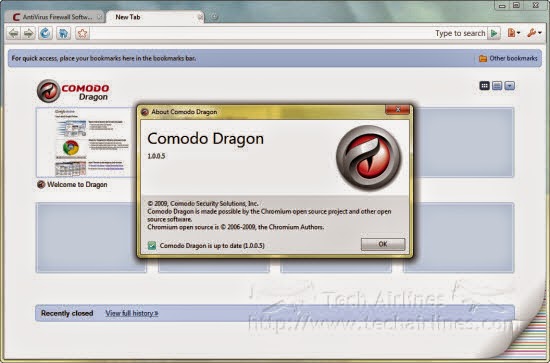
Task: Close the New Tab tab
Action: 200,17
